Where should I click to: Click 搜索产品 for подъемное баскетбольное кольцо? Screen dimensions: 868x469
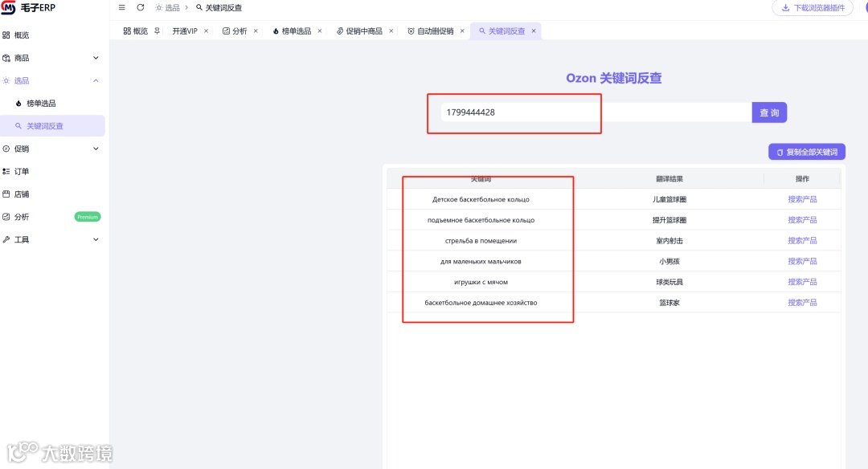802,219
